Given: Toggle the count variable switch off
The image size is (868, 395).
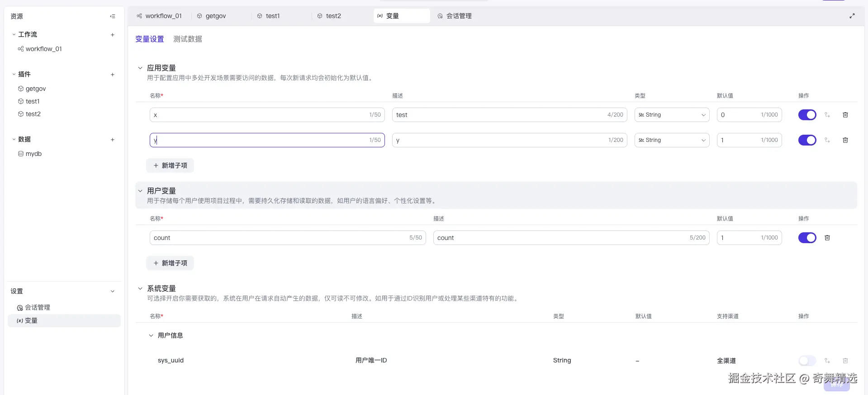Looking at the screenshot, I should (x=807, y=238).
